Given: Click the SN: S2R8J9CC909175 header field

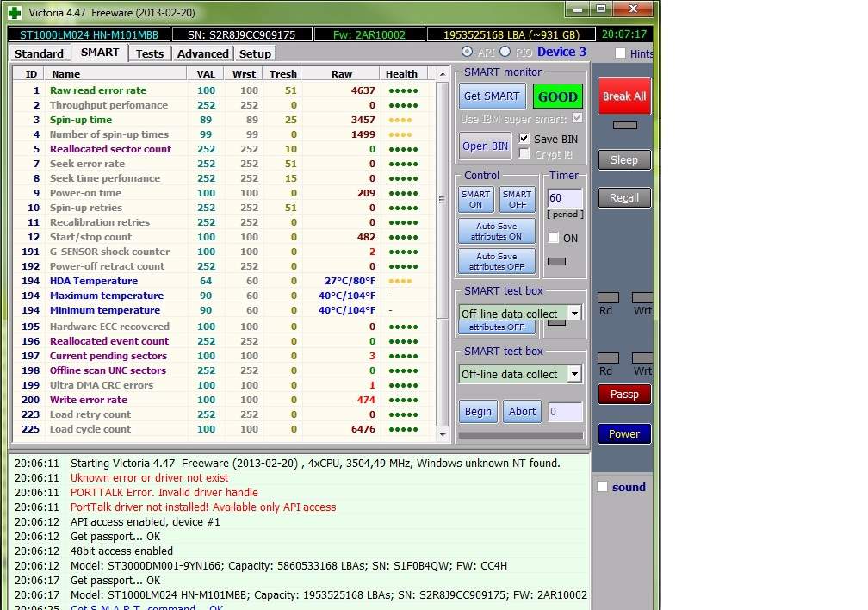Looking at the screenshot, I should point(242,34).
